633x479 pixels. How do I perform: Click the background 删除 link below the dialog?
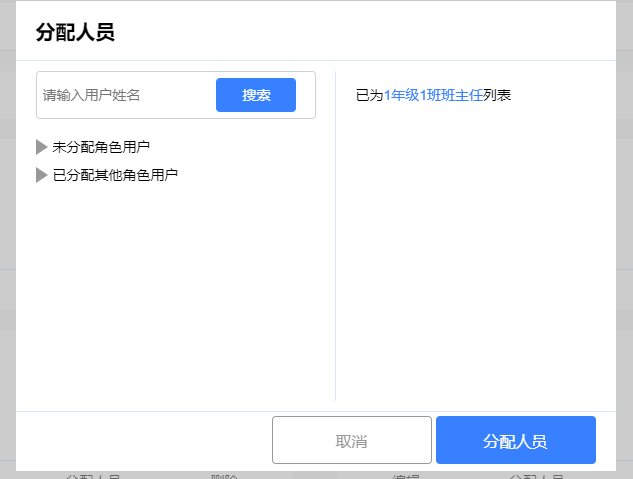point(224,476)
